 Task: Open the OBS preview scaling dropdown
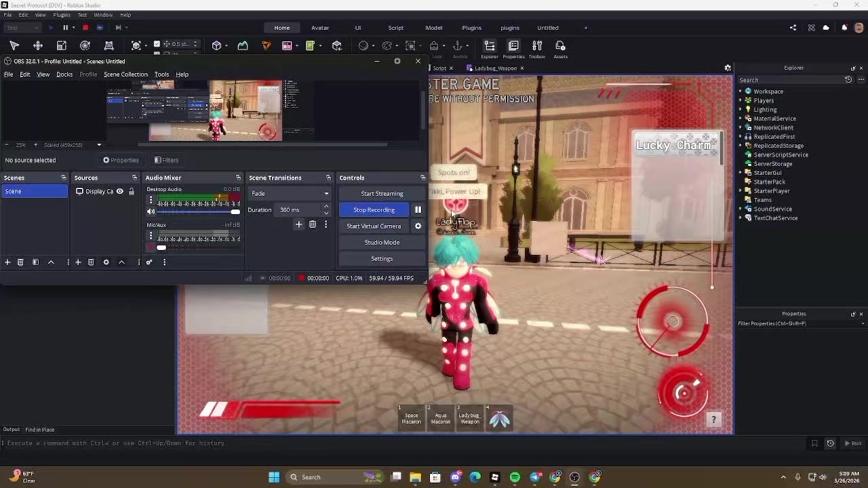click(x=98, y=145)
